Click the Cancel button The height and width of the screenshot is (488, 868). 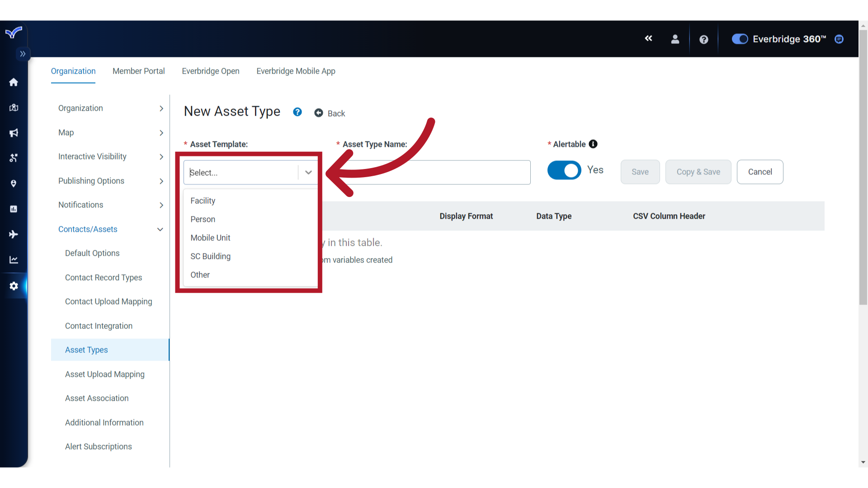coord(760,172)
